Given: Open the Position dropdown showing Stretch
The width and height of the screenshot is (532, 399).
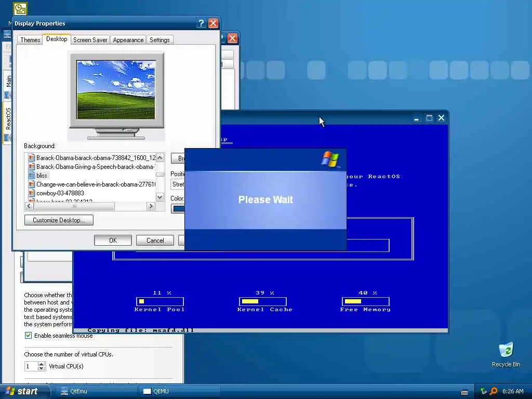Looking at the screenshot, I should click(x=178, y=184).
